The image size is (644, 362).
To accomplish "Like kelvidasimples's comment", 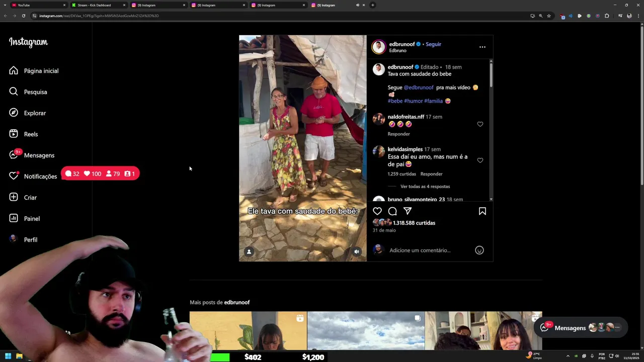I will pyautogui.click(x=480, y=160).
